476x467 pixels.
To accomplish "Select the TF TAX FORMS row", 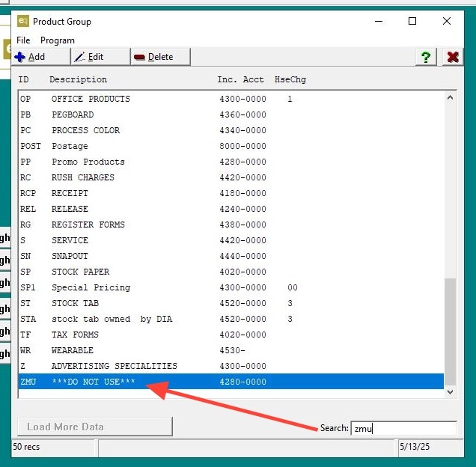I will (x=231, y=335).
